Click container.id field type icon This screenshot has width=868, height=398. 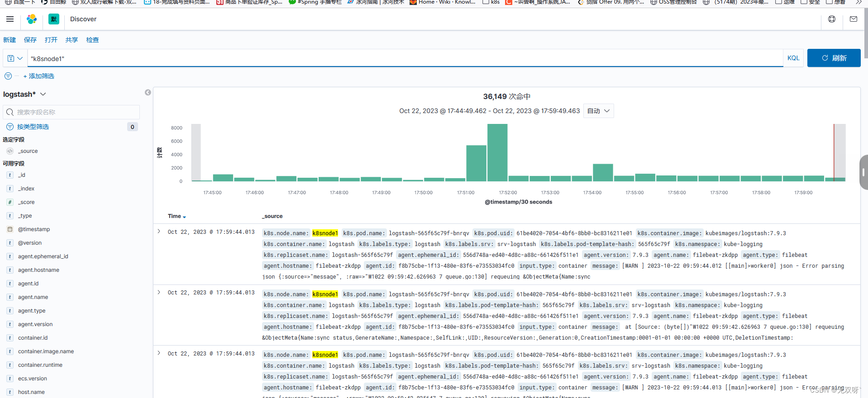[10, 338]
